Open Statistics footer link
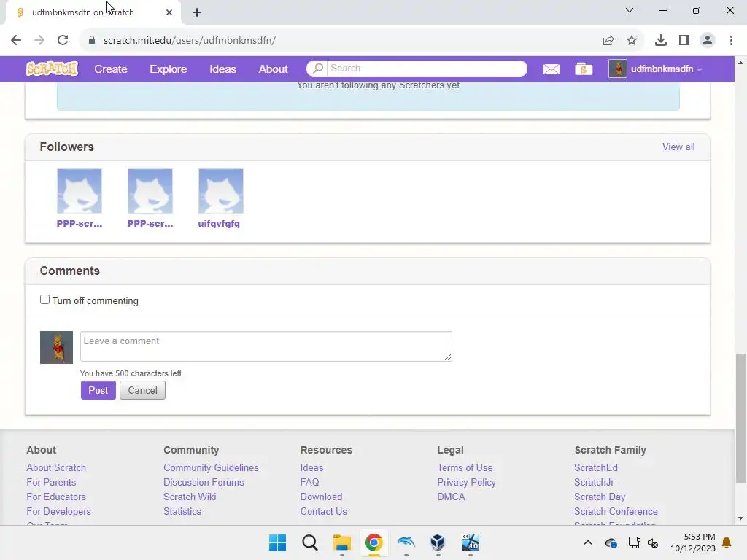Image resolution: width=747 pixels, height=560 pixels. point(182,511)
